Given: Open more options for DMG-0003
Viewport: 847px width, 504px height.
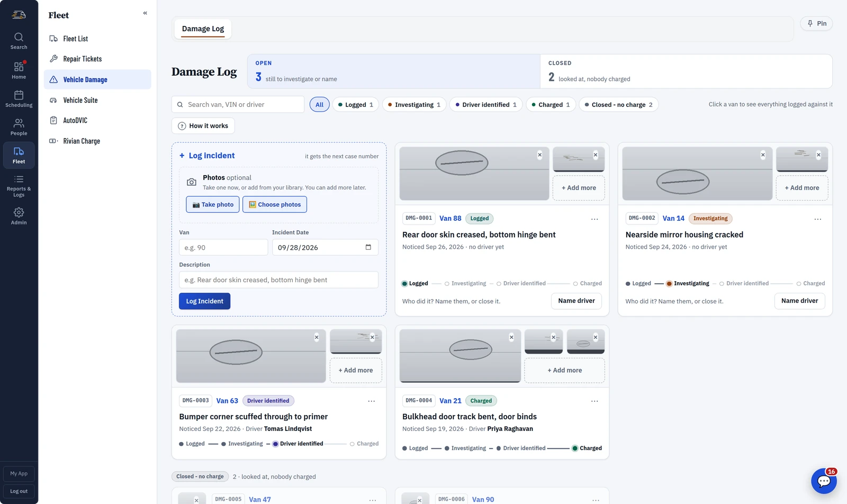Looking at the screenshot, I should [x=372, y=401].
